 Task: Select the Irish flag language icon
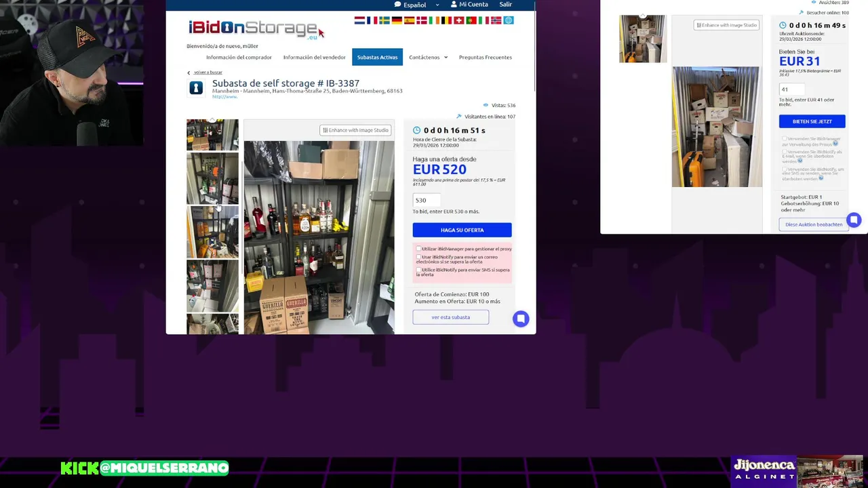tap(434, 20)
